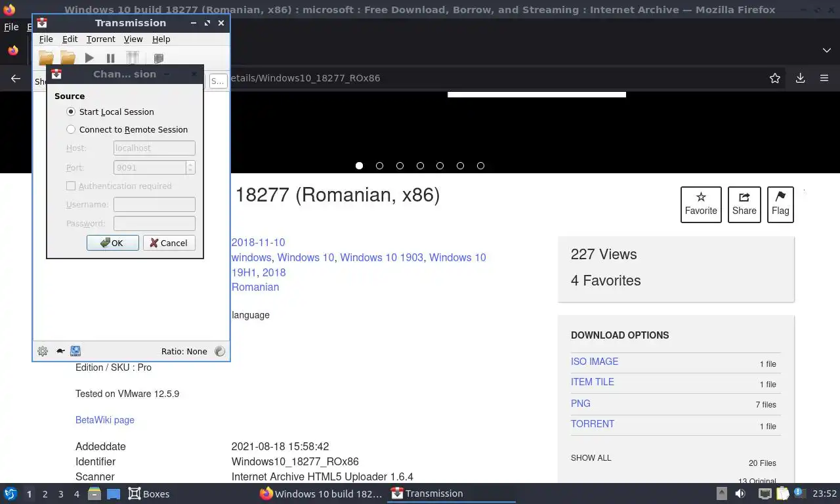This screenshot has width=840, height=504.
Task: Open file manager drawer icon in taskbar
Action: 94,493
